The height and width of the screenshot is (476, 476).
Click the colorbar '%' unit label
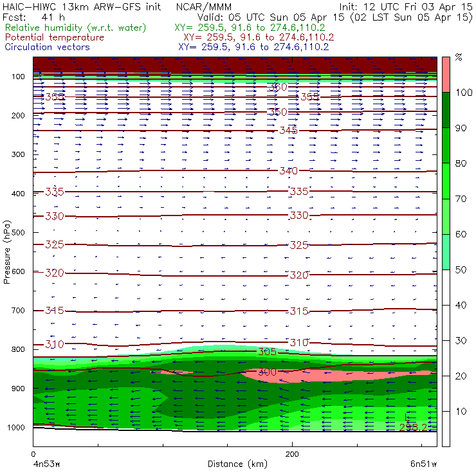(459, 57)
